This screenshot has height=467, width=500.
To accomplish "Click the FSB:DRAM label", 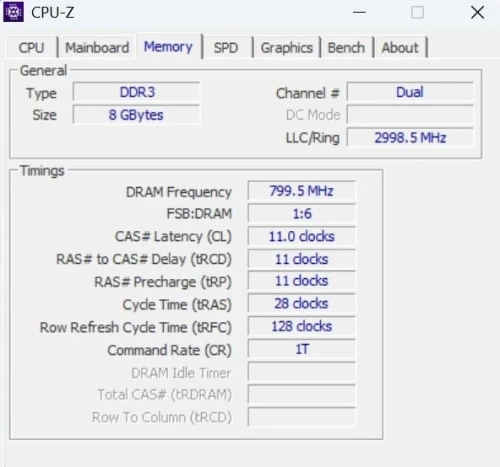I will click(x=199, y=214).
